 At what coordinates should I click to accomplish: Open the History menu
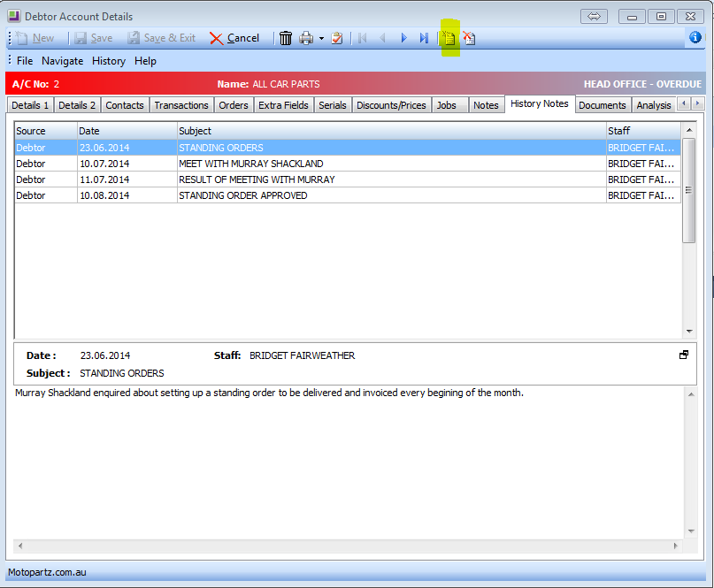click(x=109, y=61)
